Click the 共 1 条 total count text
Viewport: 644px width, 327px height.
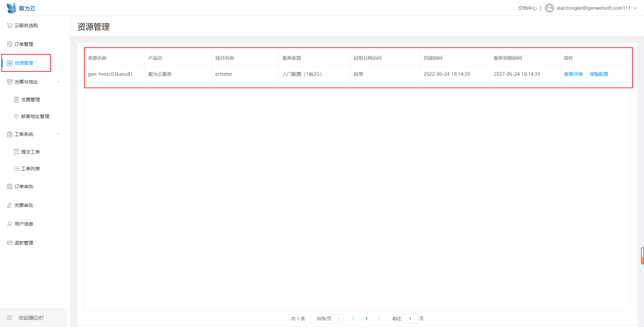pos(298,319)
